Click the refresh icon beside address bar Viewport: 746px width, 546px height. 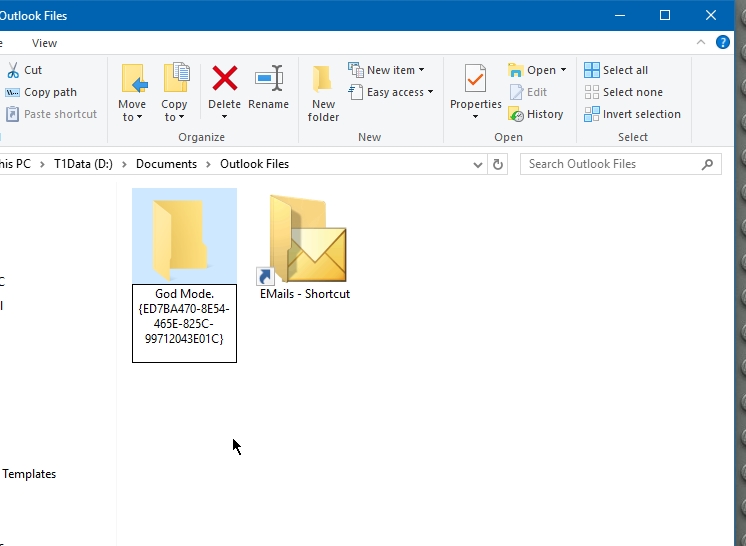click(498, 164)
